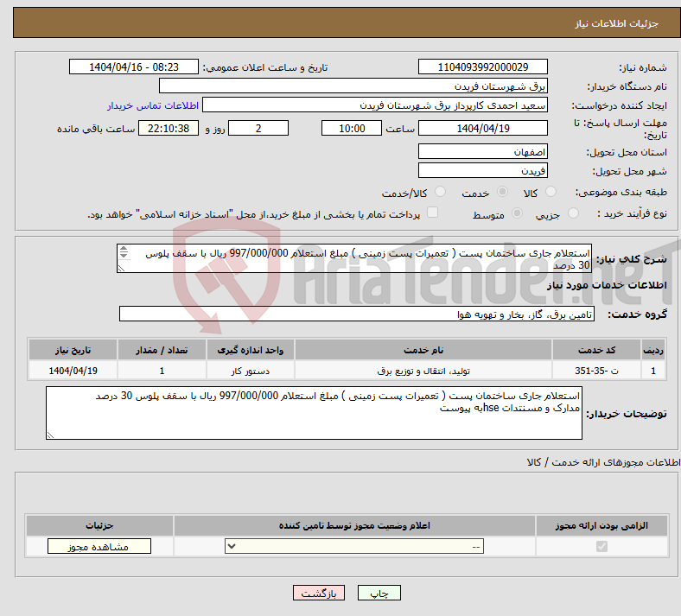Toggle Islamic treasury payment checkbox
Image resolution: width=681 pixels, height=616 pixels.
pyautogui.click(x=433, y=213)
